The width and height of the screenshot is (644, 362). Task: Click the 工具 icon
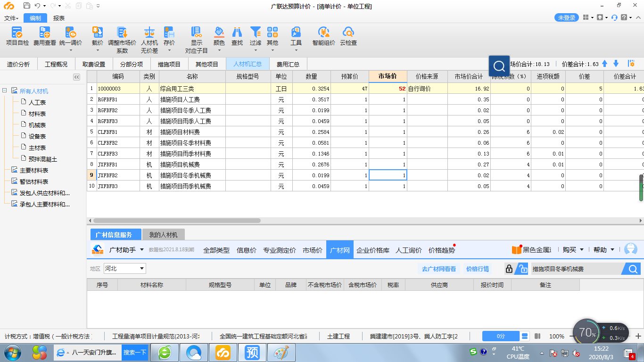(296, 32)
